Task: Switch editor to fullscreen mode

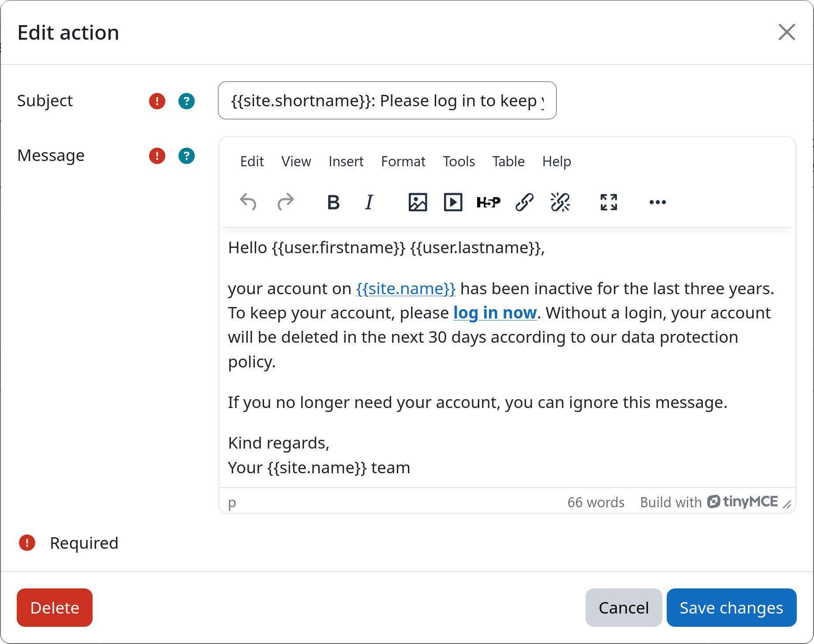Action: point(609,202)
